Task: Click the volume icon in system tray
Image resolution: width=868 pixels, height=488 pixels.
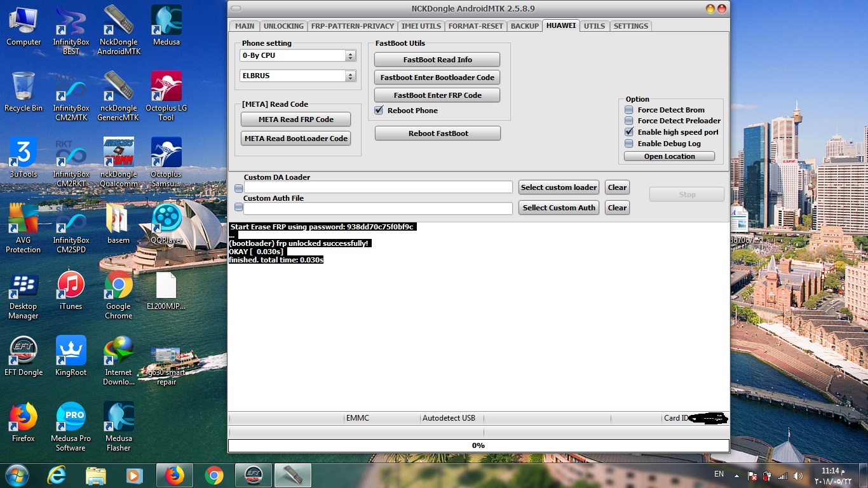Action: [x=798, y=476]
